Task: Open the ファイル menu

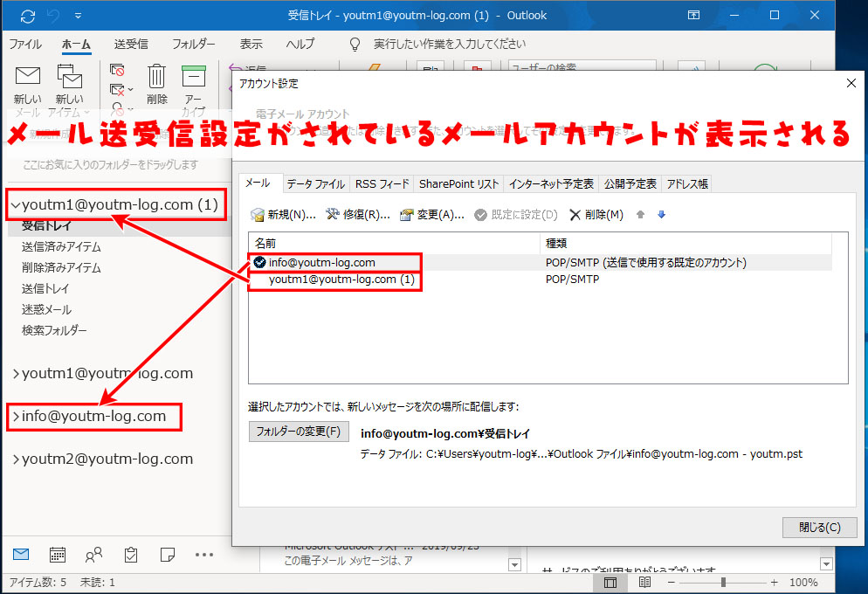Action: click(x=25, y=45)
